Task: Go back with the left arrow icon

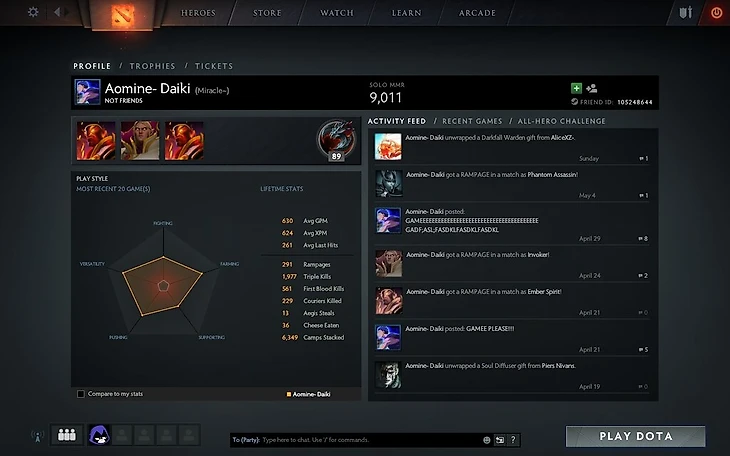Action: click(57, 12)
